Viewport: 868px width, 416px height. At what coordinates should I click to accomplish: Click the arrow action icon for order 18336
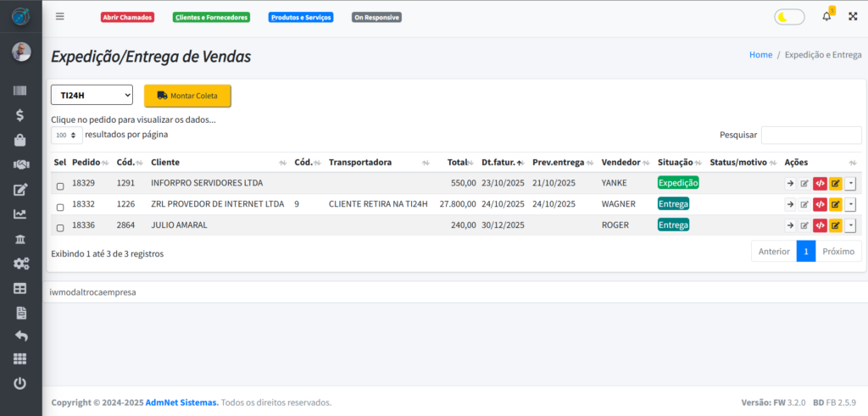[x=790, y=225]
